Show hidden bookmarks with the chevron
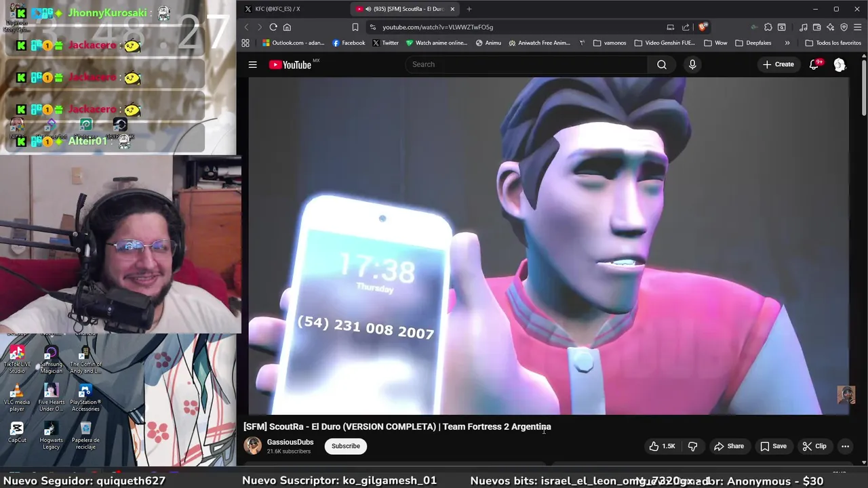This screenshot has width=868, height=488. pos(787,43)
